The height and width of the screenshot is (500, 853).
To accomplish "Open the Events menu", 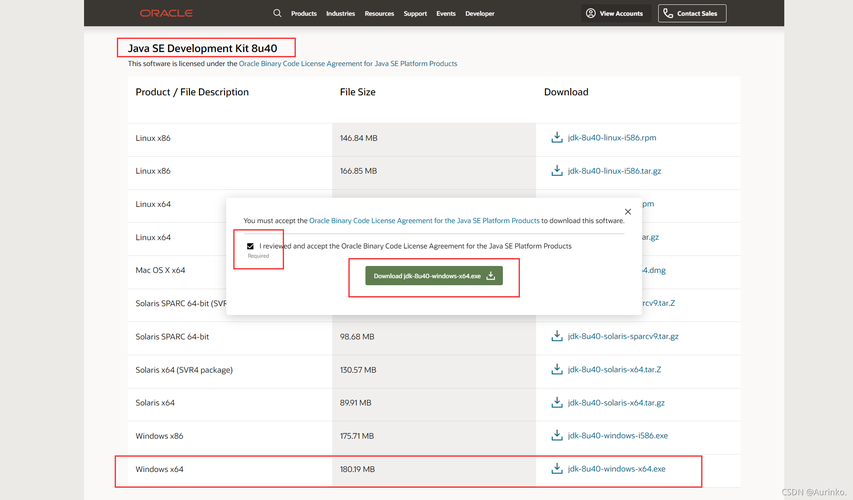I will coord(446,14).
